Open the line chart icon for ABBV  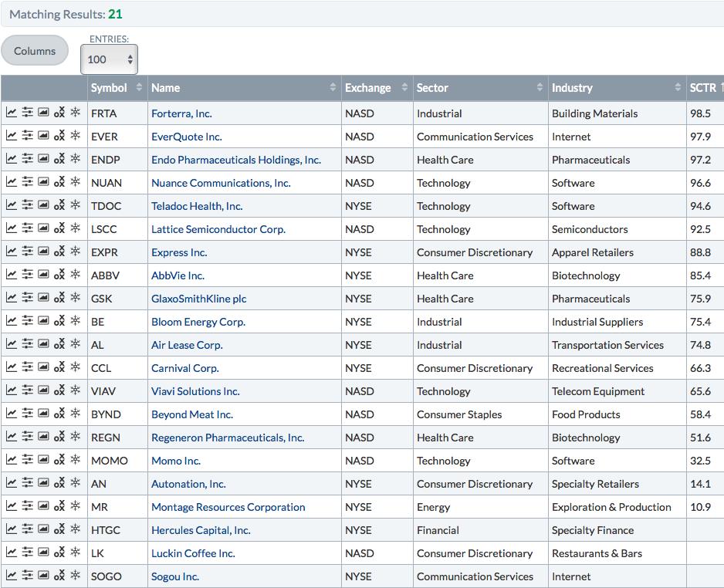pyautogui.click(x=12, y=275)
